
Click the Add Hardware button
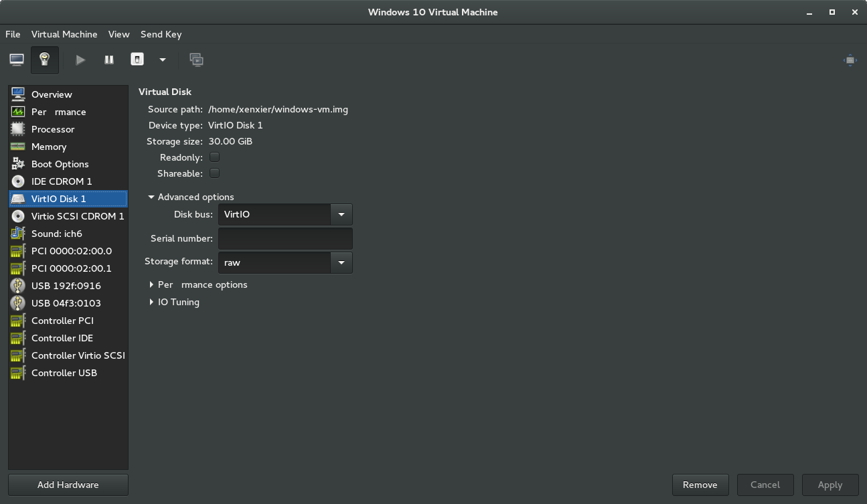click(x=68, y=485)
